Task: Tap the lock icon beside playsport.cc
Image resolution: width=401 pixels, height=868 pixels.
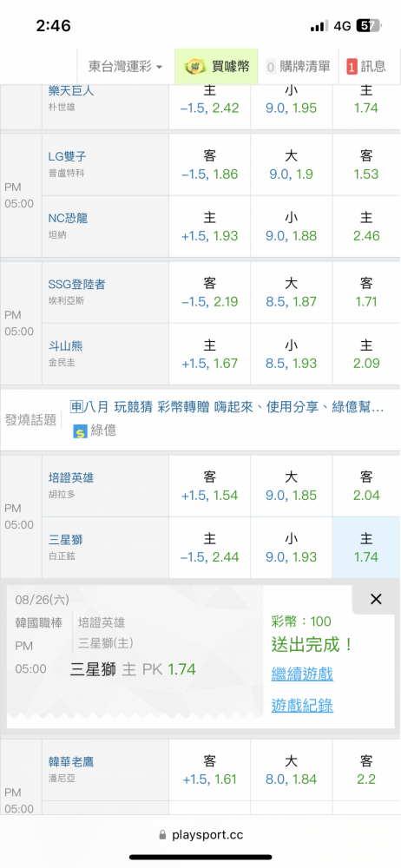Action: 162,835
